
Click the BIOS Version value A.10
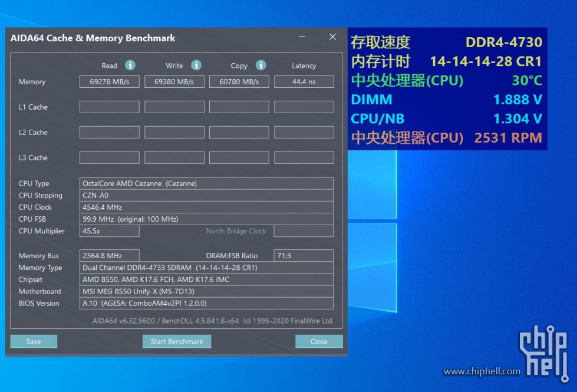(206, 304)
